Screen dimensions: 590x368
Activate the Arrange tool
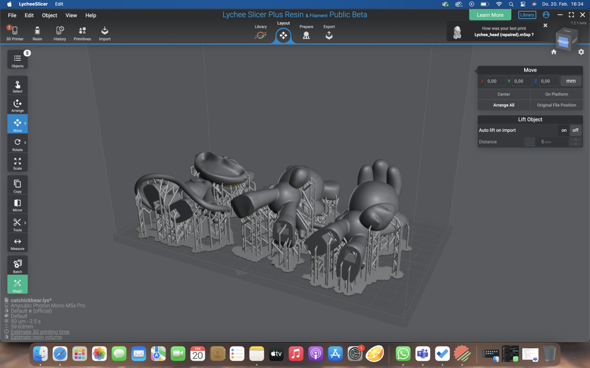[x=17, y=105]
